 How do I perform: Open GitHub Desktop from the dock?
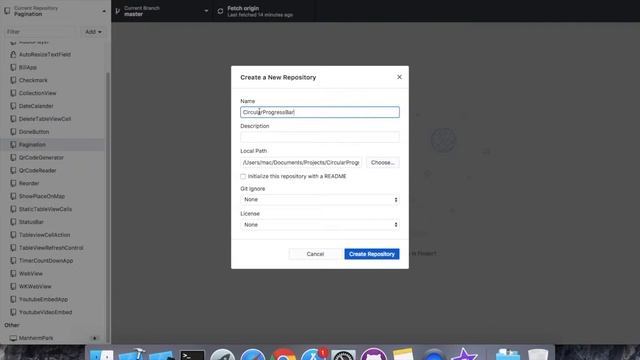373,354
